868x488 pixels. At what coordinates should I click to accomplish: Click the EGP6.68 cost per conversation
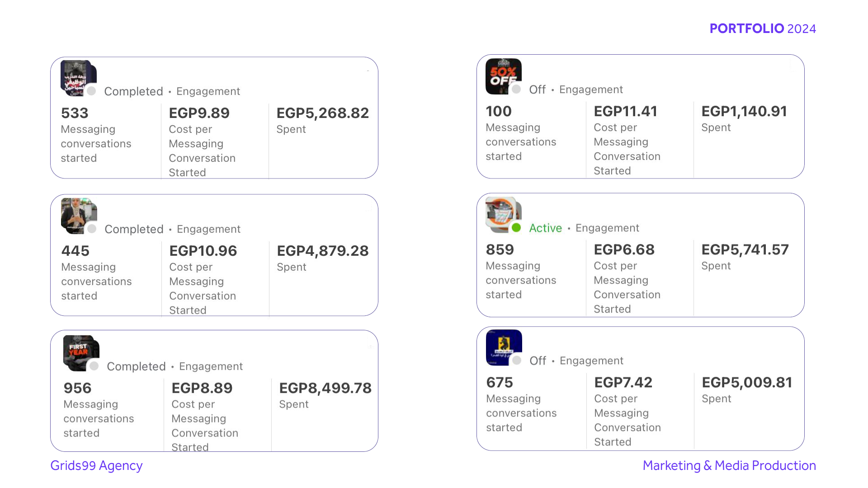pos(624,249)
